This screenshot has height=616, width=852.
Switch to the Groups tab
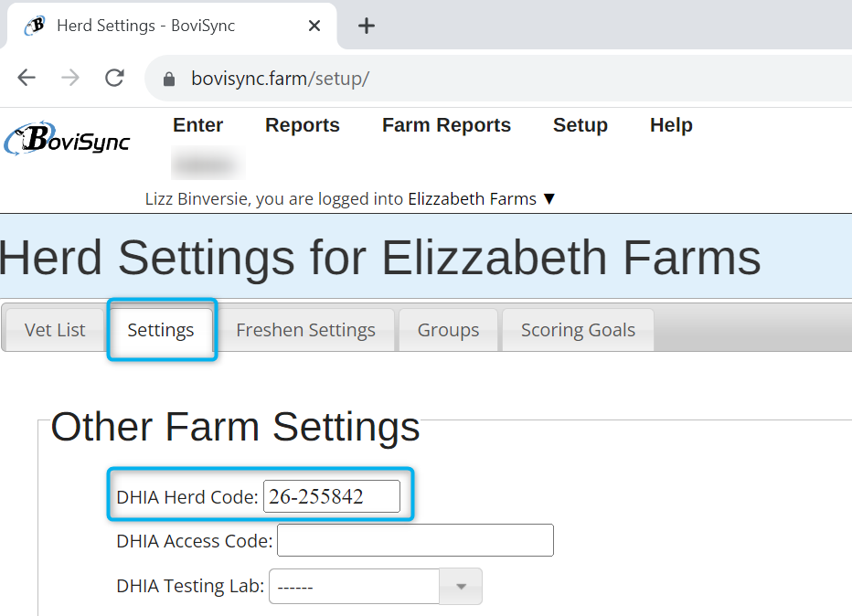pyautogui.click(x=448, y=330)
